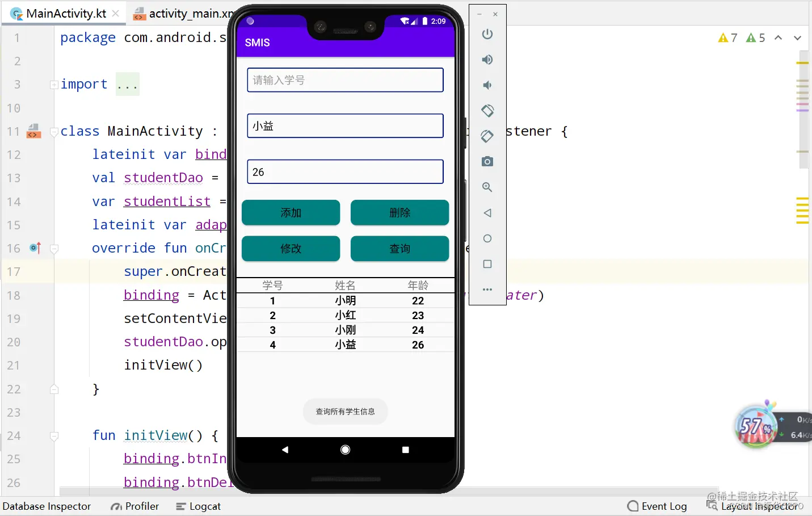
Task: Click the 学号 table column header
Action: click(x=272, y=286)
